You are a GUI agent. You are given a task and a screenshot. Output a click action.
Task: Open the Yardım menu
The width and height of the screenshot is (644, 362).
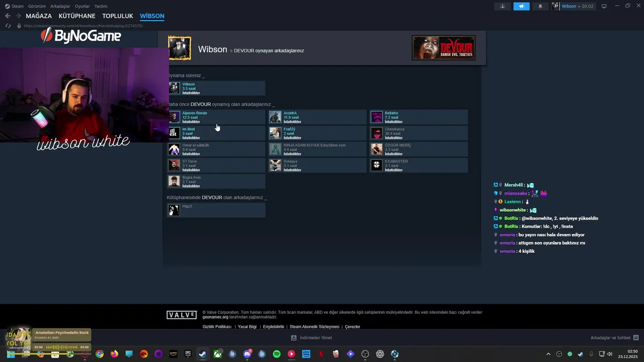pos(101,6)
